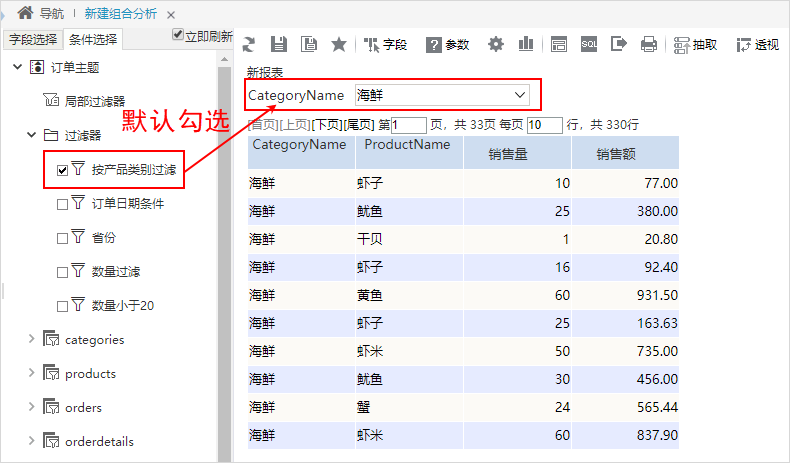Select 局部过滤器 tree item

[x=94, y=101]
